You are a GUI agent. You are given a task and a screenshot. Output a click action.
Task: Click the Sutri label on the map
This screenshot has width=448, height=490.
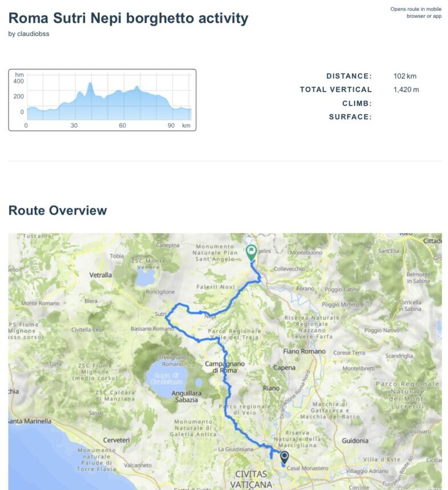click(160, 314)
